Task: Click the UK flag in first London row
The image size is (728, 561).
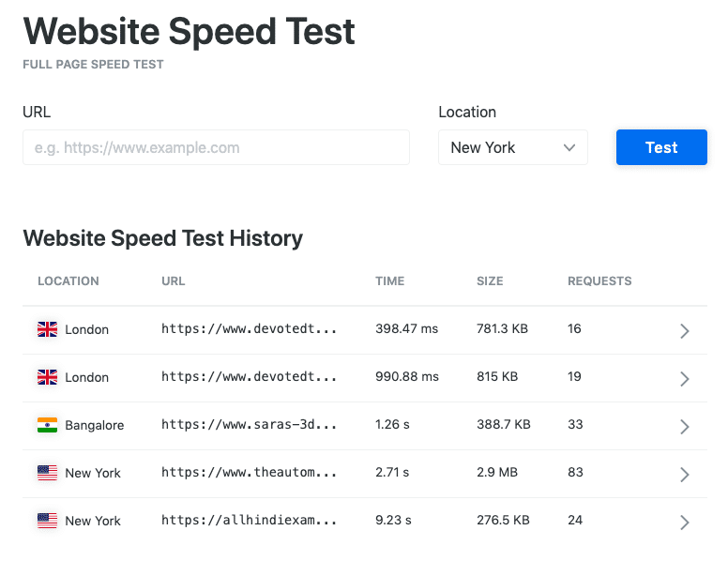Action: click(x=47, y=329)
